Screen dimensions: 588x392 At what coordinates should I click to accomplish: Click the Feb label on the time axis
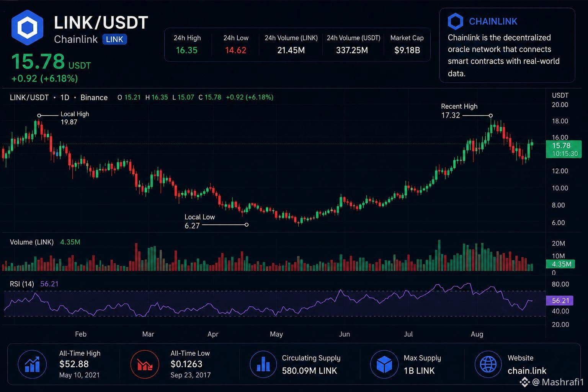click(81, 334)
